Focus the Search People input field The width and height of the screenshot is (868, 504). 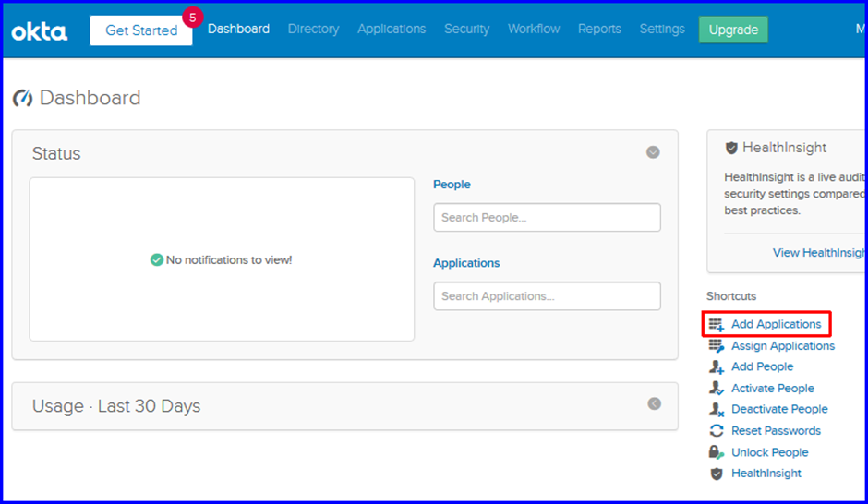[x=547, y=218]
